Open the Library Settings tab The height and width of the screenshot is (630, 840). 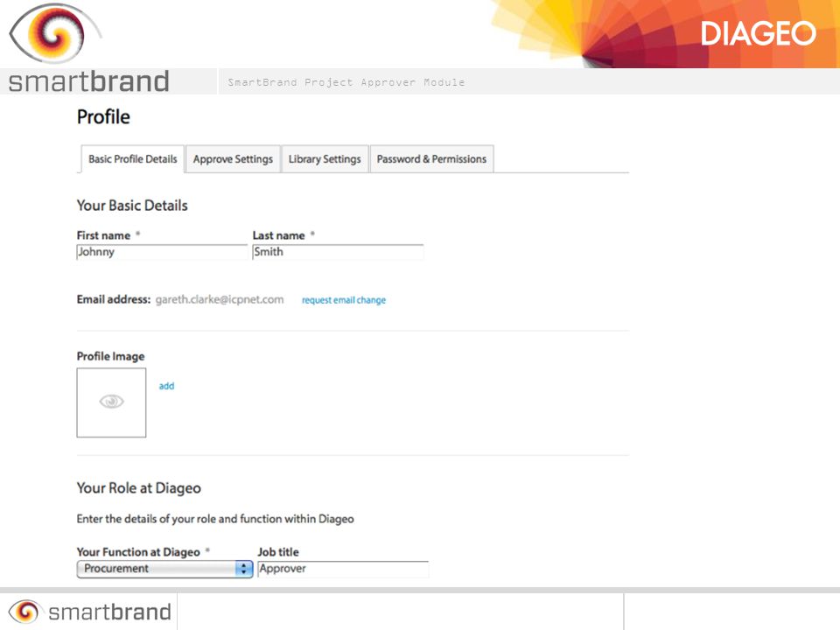325,159
